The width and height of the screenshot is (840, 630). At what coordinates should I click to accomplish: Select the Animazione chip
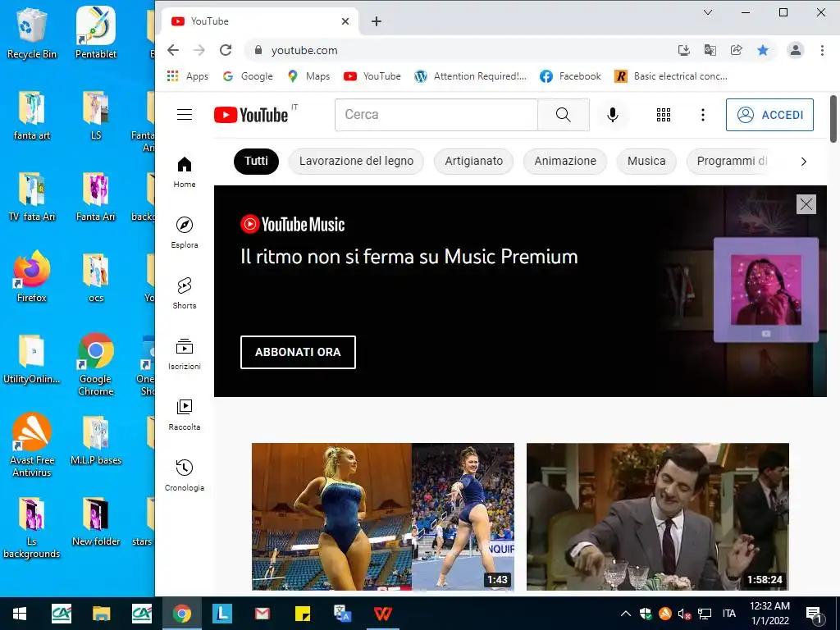click(565, 162)
